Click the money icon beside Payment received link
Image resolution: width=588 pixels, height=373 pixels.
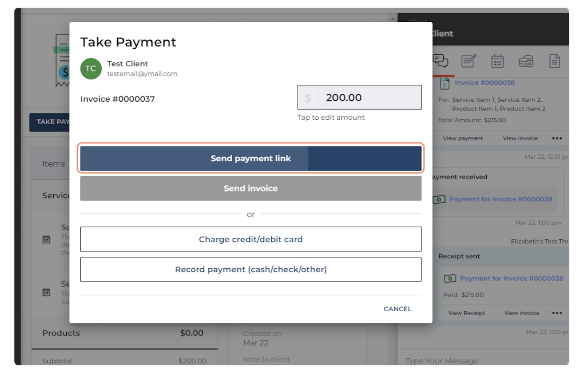coord(438,199)
